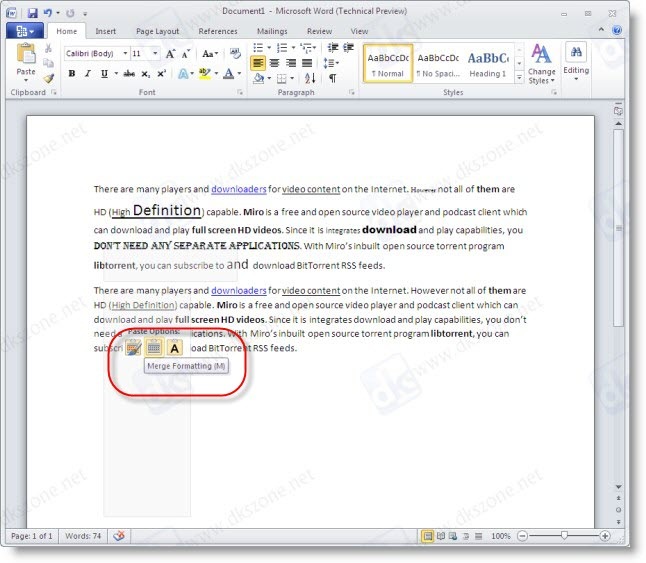Image resolution: width=646 pixels, height=563 pixels.
Task: Apply the No Spacing style
Action: [x=438, y=63]
